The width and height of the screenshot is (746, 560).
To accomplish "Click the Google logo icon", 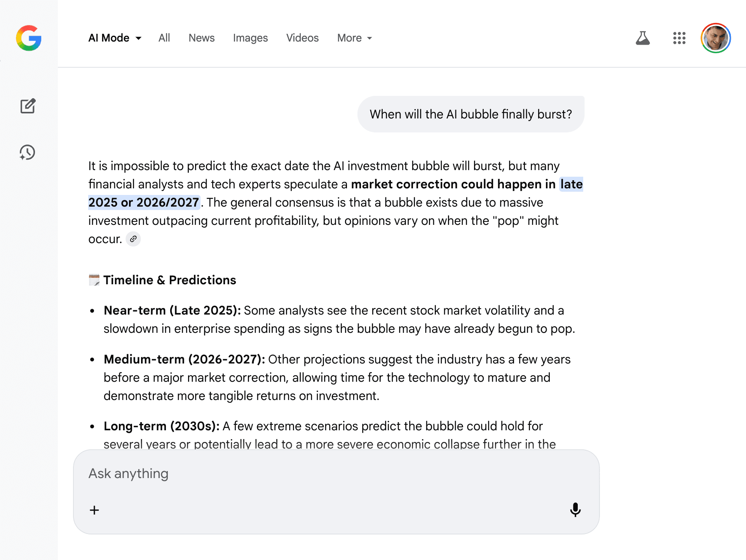I will [x=29, y=38].
